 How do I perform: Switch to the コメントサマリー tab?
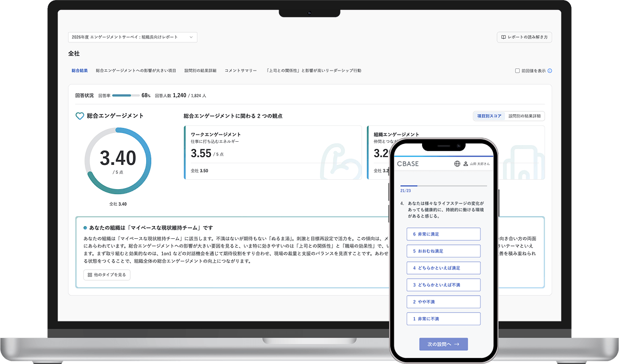coord(241,71)
